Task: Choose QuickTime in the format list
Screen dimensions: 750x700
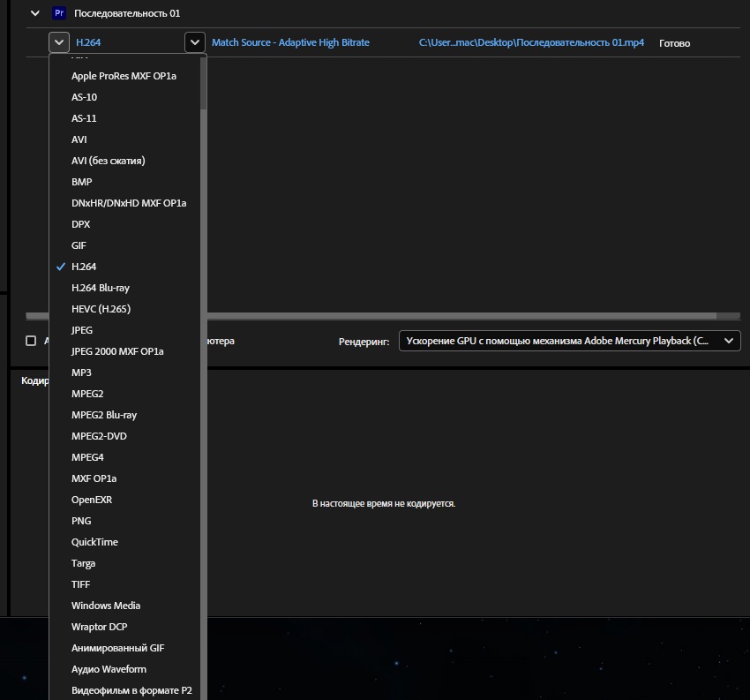Action: coord(94,542)
